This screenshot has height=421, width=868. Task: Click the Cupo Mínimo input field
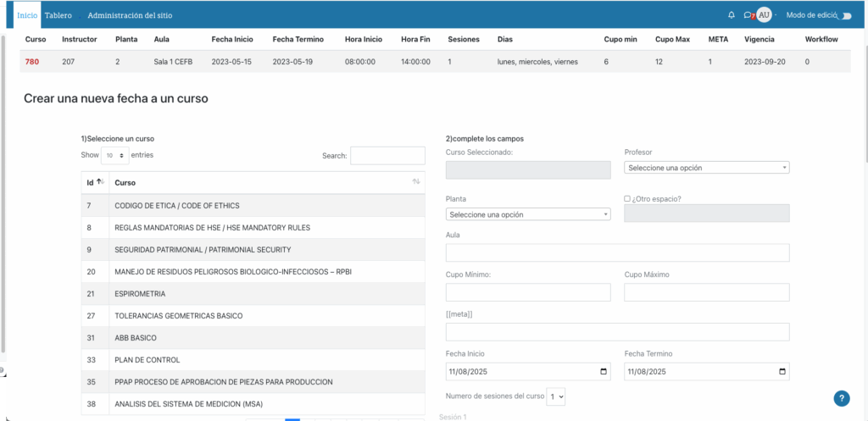(x=528, y=292)
